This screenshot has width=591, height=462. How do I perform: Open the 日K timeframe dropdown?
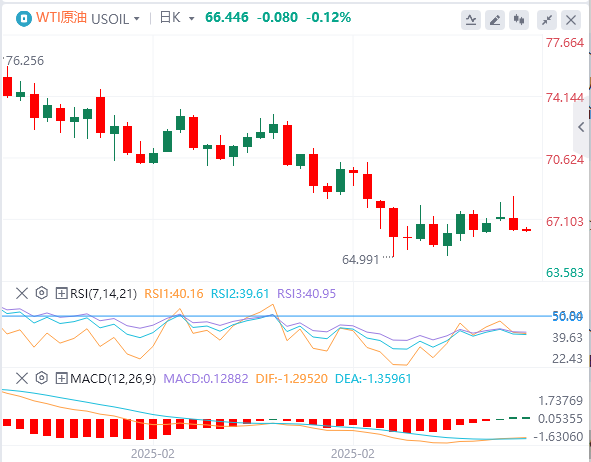click(191, 18)
